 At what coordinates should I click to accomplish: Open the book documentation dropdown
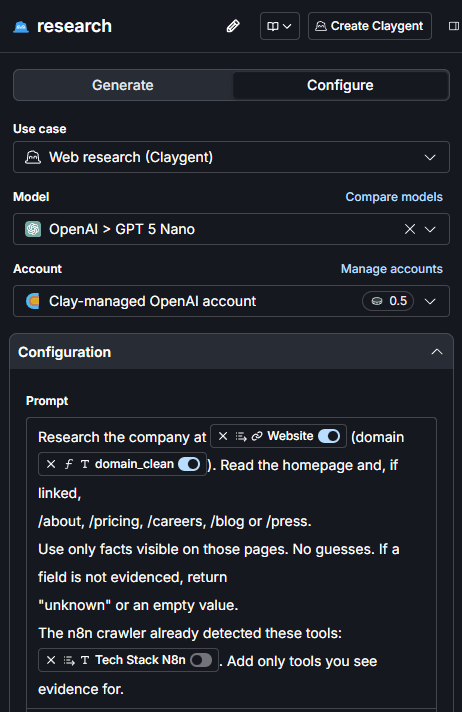pos(279,26)
